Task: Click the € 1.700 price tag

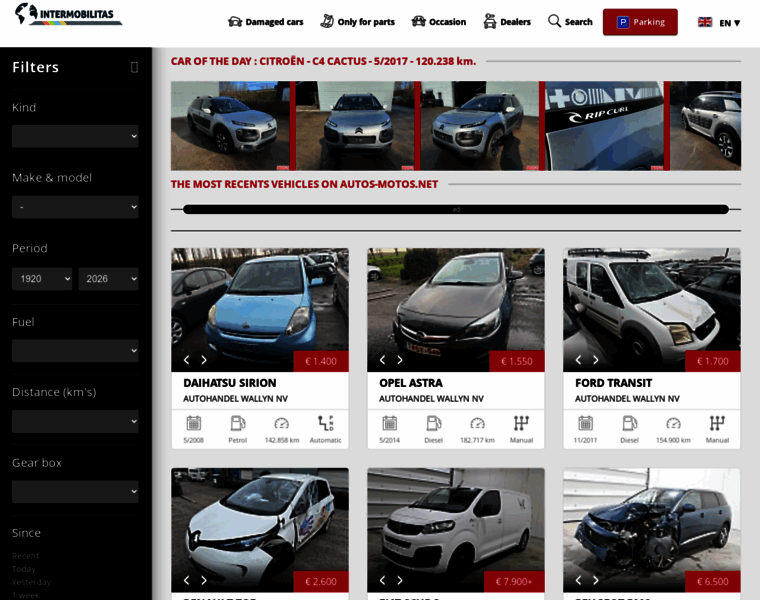Action: pos(712,361)
